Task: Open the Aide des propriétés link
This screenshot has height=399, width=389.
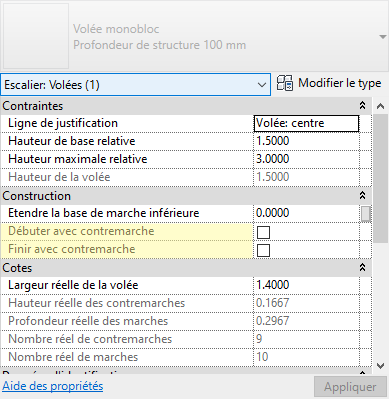Action: (53, 386)
